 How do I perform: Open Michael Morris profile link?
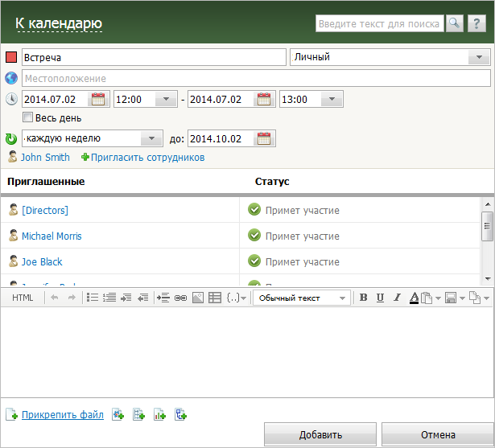coord(52,236)
